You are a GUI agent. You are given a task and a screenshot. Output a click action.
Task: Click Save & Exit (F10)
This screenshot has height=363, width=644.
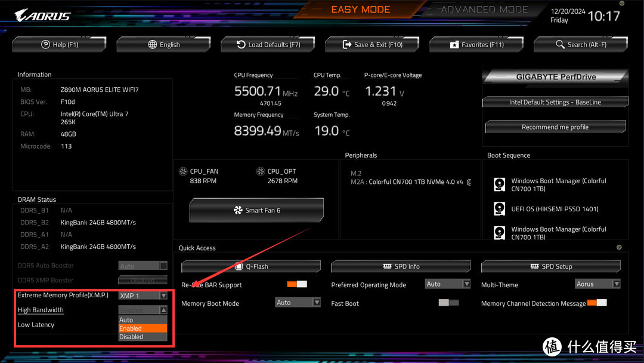click(x=373, y=44)
